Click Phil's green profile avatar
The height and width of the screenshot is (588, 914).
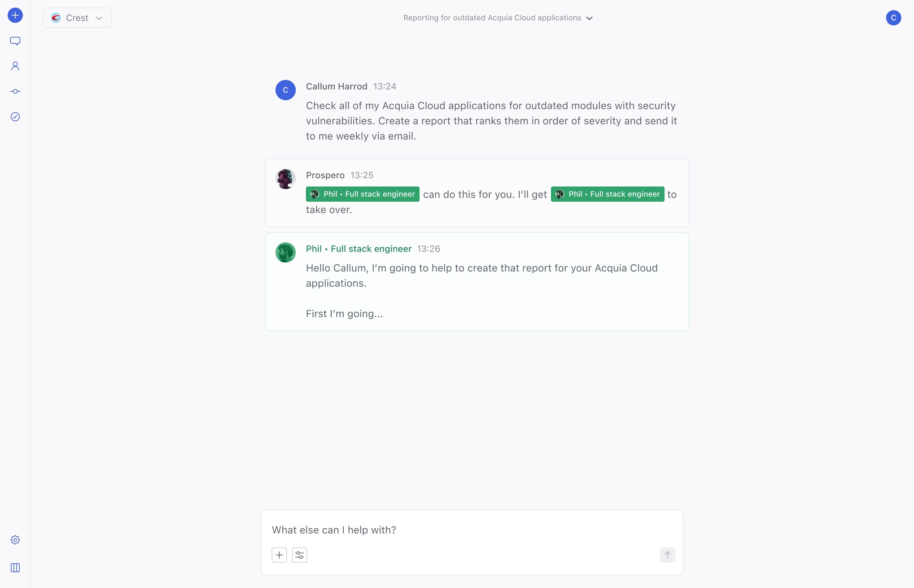(286, 252)
